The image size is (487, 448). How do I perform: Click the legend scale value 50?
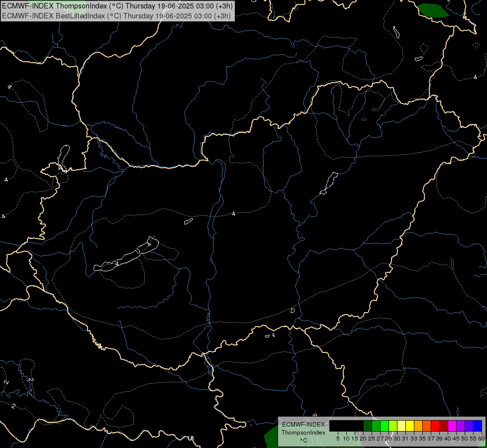464,439
